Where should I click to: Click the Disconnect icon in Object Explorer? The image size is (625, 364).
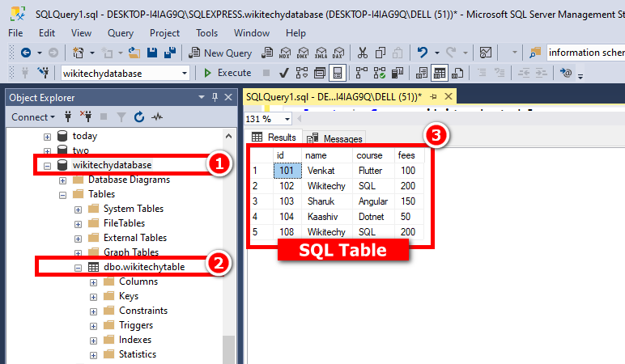pos(86,117)
